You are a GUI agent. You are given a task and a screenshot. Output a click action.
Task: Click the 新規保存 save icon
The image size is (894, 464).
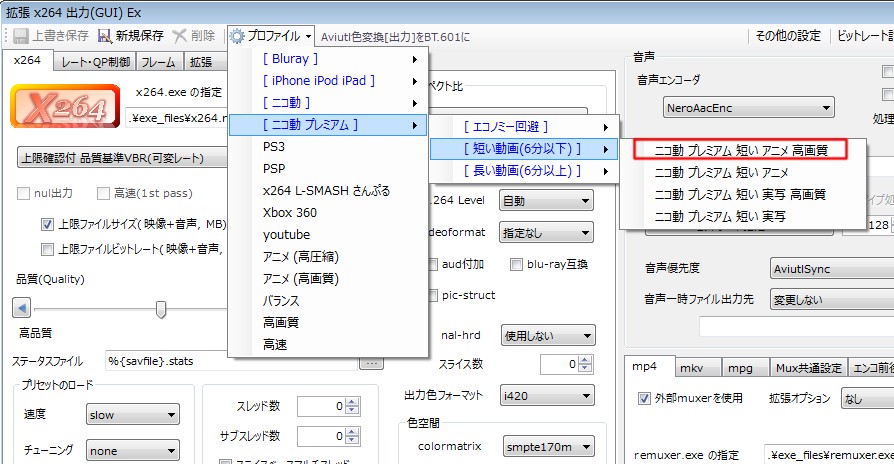[x=104, y=35]
